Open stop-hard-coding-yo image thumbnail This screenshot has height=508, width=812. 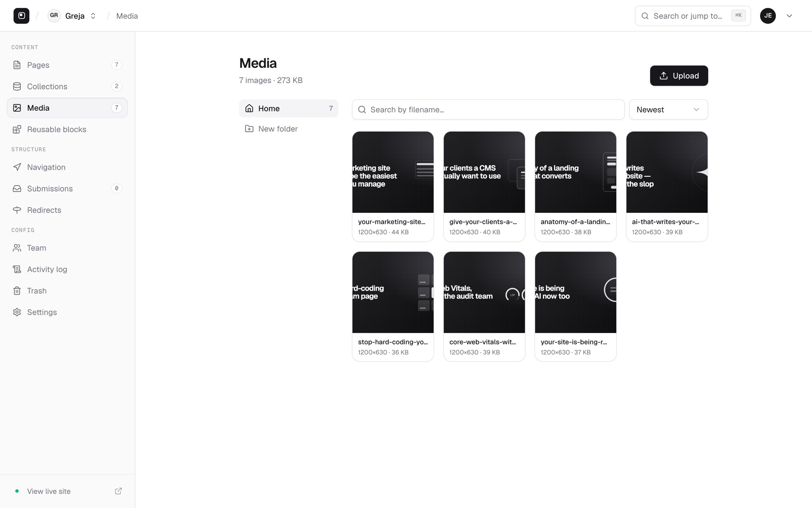point(393,292)
